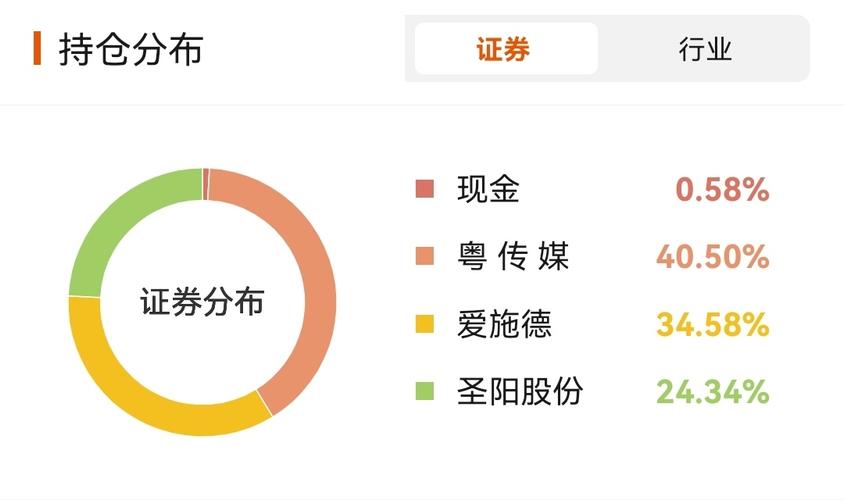Click the 圣阳股份 green legend swatch
This screenshot has height=500, width=844.
click(x=425, y=391)
